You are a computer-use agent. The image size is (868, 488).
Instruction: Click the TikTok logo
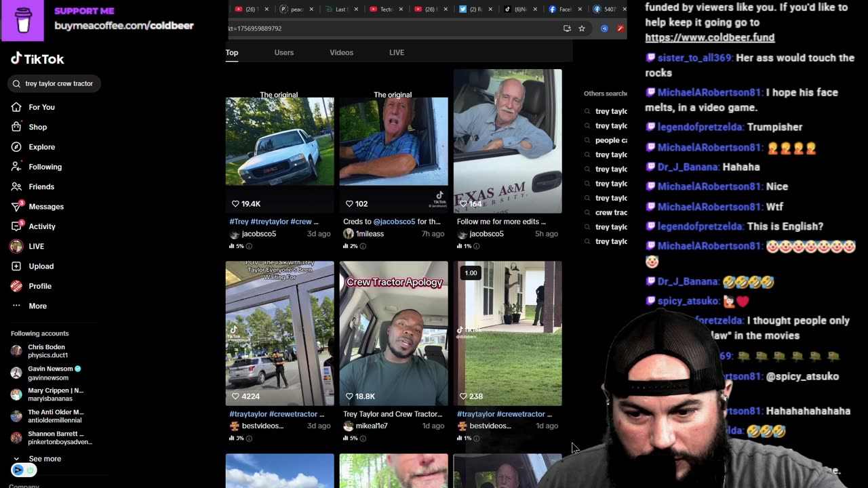pyautogui.click(x=37, y=59)
